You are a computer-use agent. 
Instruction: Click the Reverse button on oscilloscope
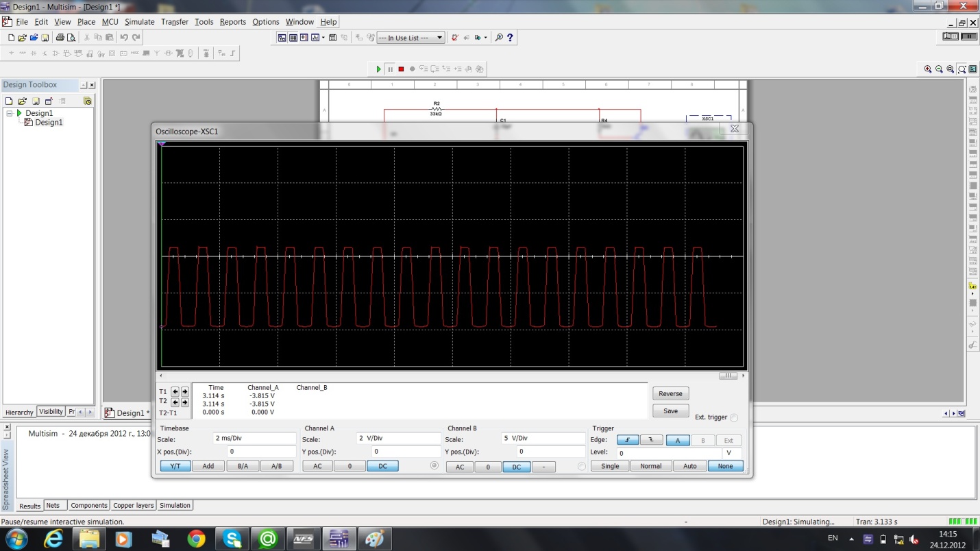click(x=671, y=393)
